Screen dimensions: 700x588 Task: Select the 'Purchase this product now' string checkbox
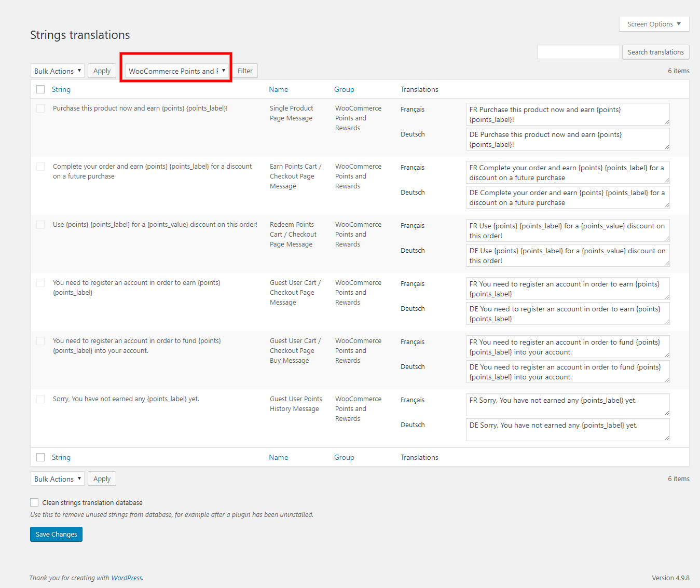point(40,108)
